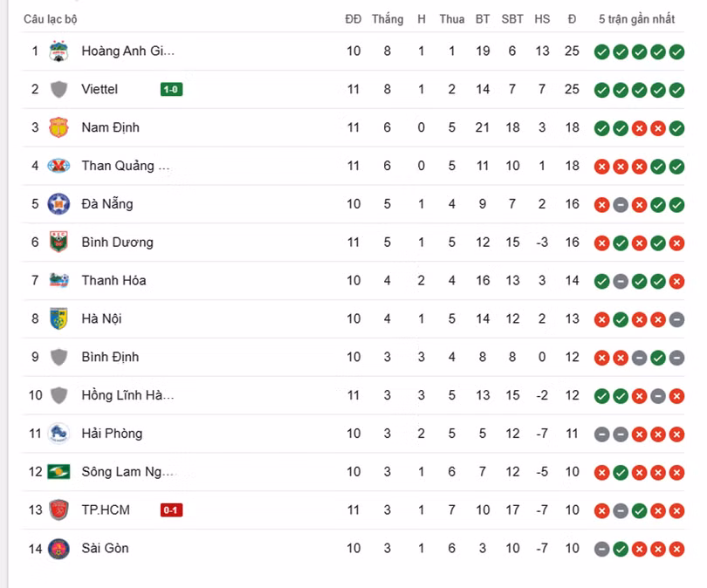Click the '5 trận gần nhất' column header

click(636, 19)
